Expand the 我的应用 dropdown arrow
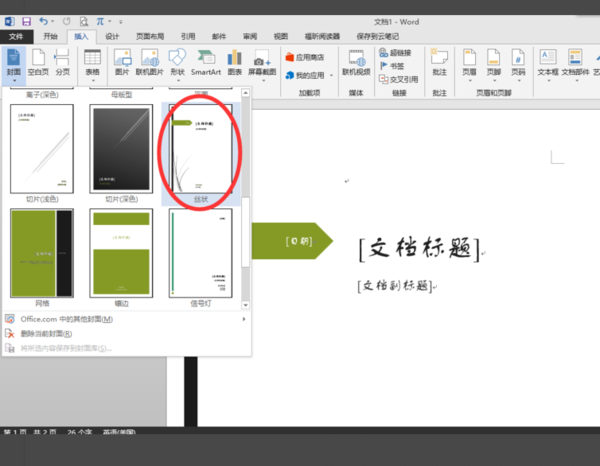The width and height of the screenshot is (600, 466). click(x=331, y=75)
